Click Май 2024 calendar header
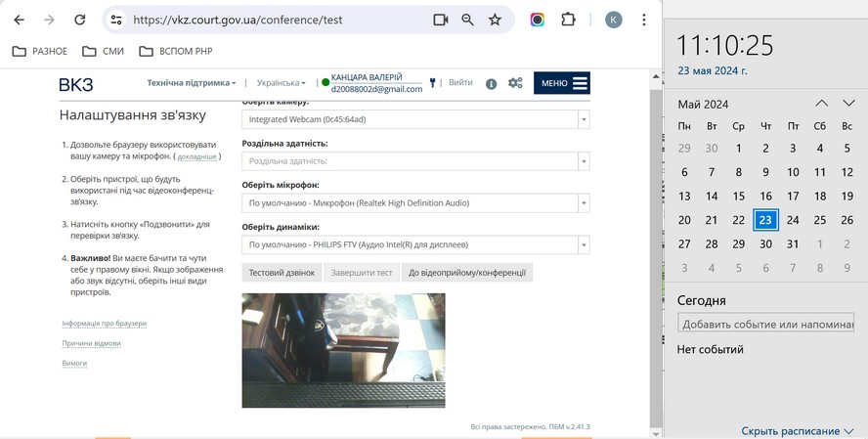Viewport: 868px width, 439px height. [703, 104]
